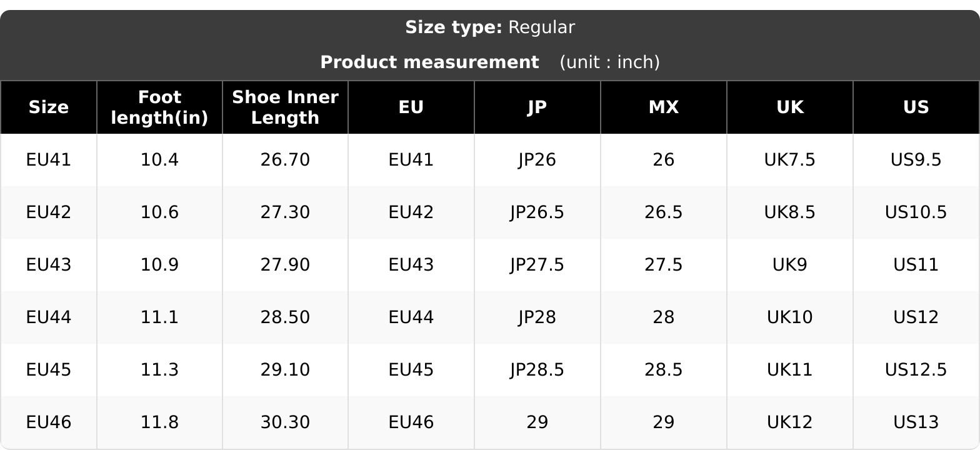Image resolution: width=980 pixels, height=450 pixels.
Task: Click the EU column header
Action: (x=411, y=107)
